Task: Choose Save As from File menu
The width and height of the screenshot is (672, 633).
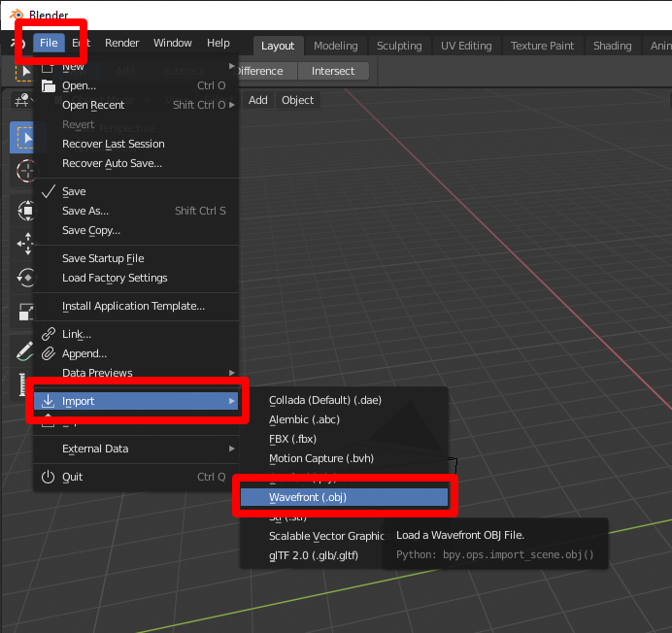Action: (x=85, y=211)
